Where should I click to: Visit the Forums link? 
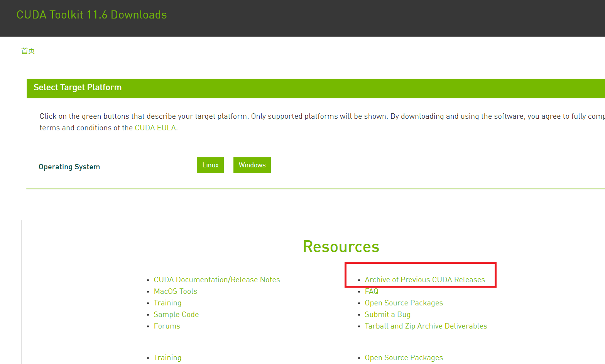[x=167, y=326]
